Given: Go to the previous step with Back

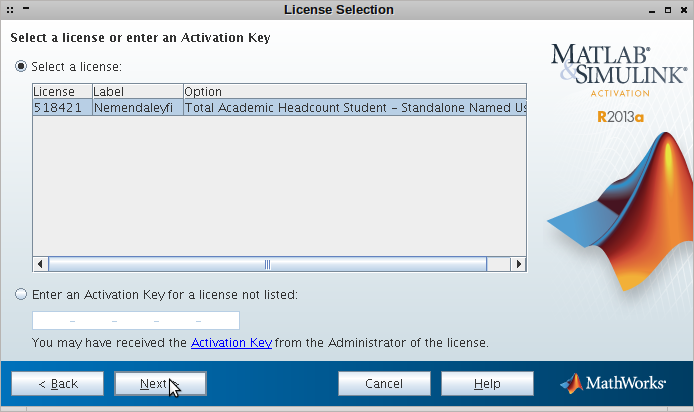Looking at the screenshot, I should click(58, 383).
